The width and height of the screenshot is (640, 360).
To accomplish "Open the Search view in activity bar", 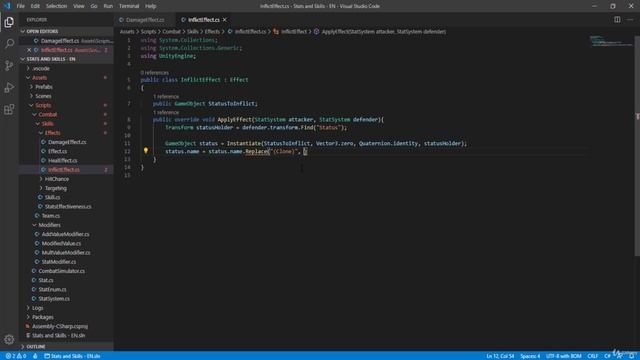I will click(x=9, y=44).
